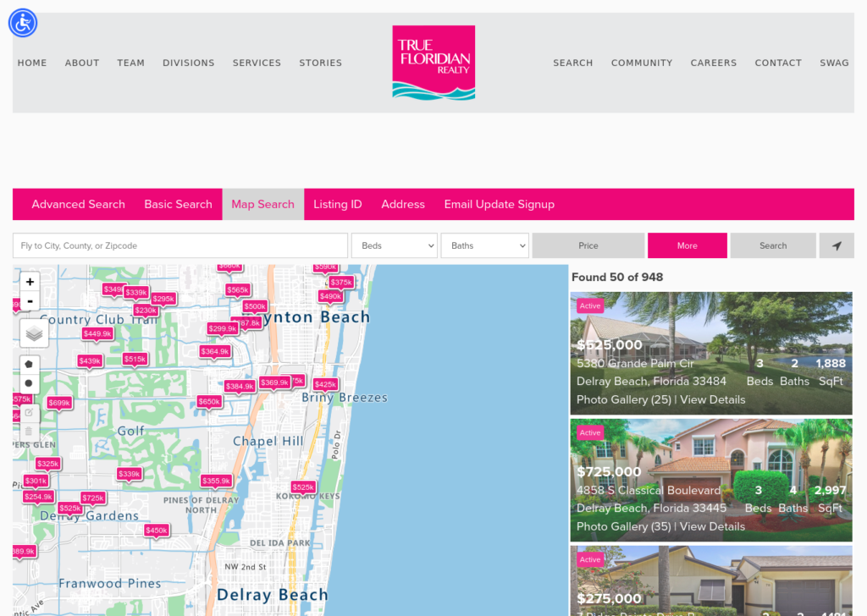867x616 pixels.
Task: Click the $450k map marker
Action: point(157,531)
